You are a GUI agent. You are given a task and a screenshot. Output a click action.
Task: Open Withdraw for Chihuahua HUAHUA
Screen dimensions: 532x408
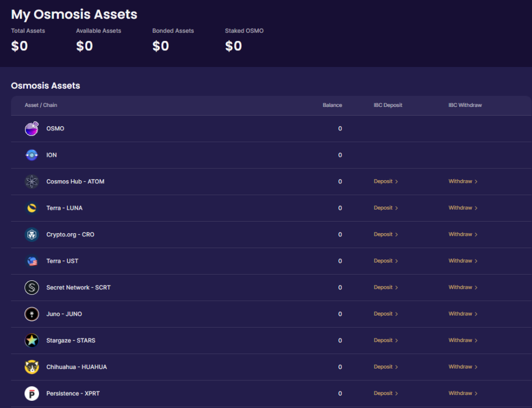463,366
